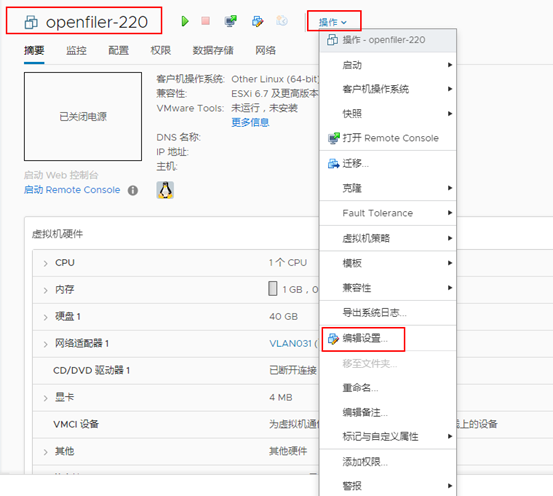Open the 模板 template submenu
Viewport: 553px width, 496px height.
point(388,263)
